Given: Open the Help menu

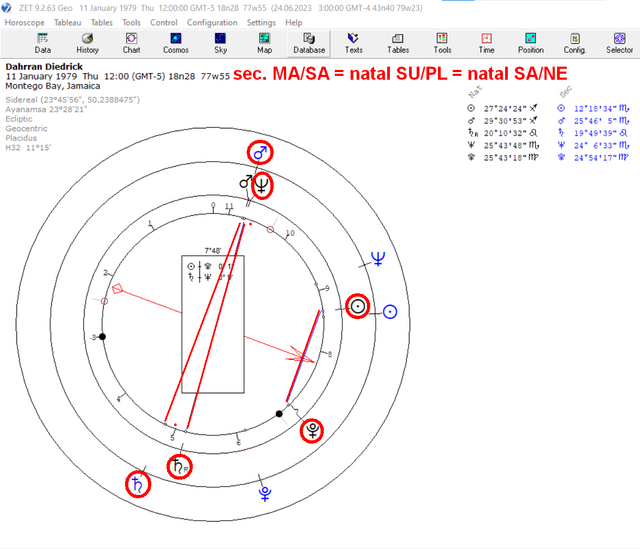Looking at the screenshot, I should coord(294,22).
